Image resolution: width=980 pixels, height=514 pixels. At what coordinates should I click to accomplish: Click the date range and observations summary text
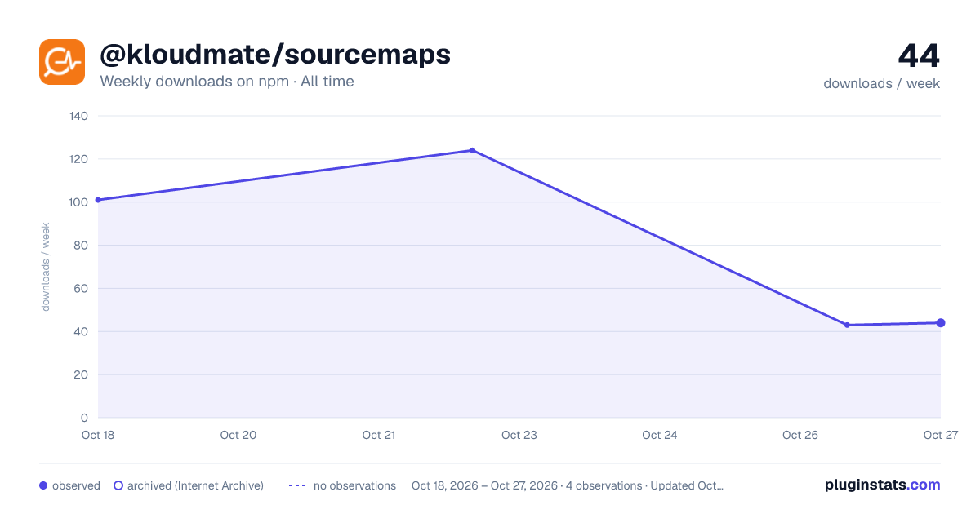pyautogui.click(x=568, y=485)
